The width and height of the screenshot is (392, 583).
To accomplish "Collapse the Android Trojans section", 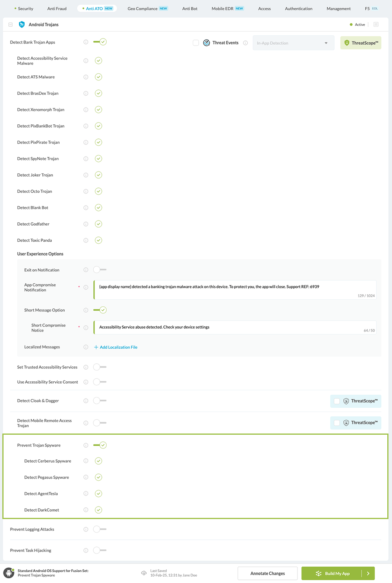I will pos(11,24).
